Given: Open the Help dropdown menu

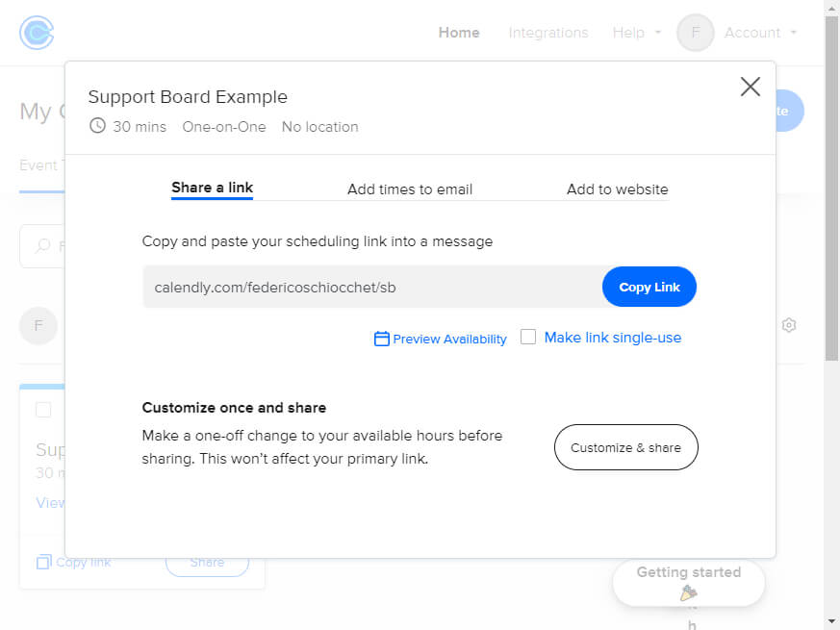Looking at the screenshot, I should pos(637,33).
